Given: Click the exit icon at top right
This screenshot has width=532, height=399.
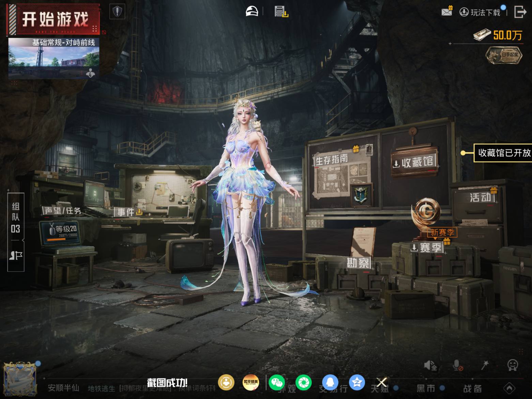Looking at the screenshot, I should coord(520,12).
